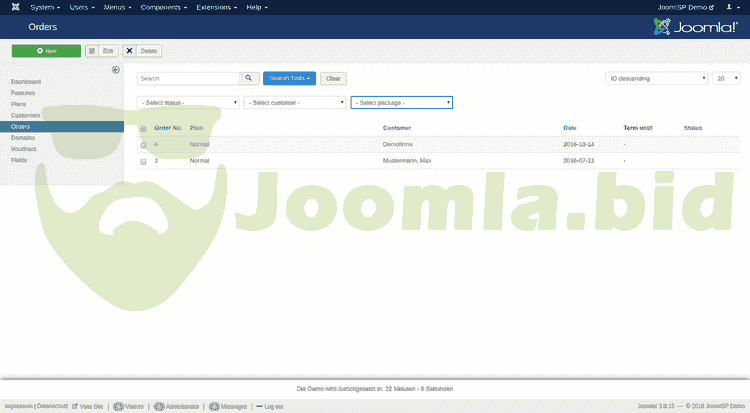
Task: Click the Visitors icon in the footer
Action: (x=119, y=406)
